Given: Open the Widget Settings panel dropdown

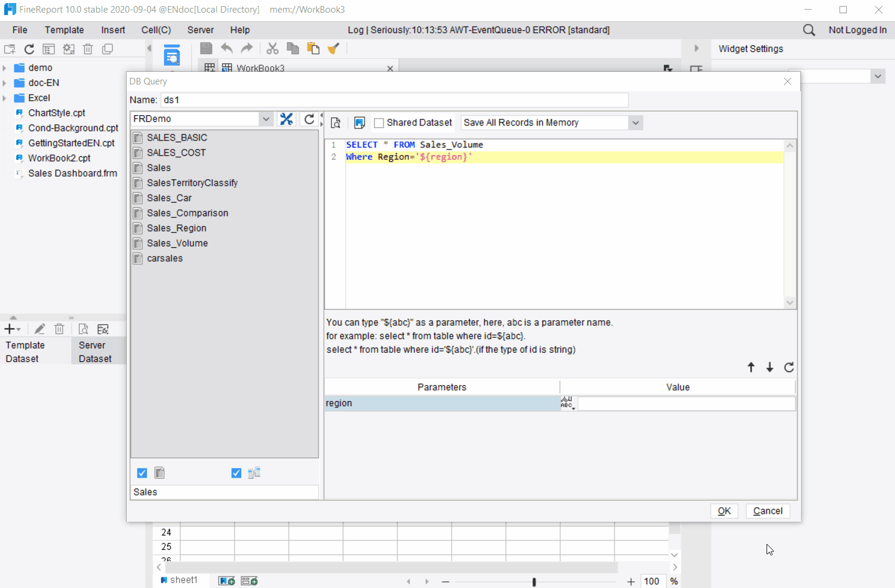Looking at the screenshot, I should (x=878, y=76).
